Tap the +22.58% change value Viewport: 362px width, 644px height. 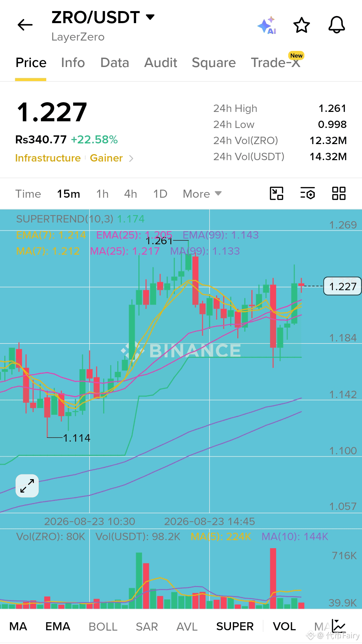click(94, 140)
